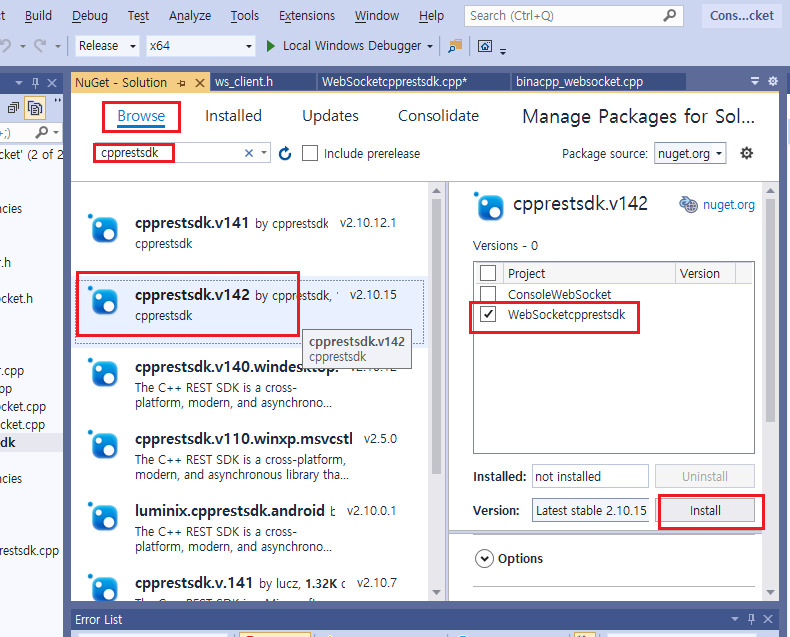This screenshot has width=790, height=637.
Task: Click Solution Explorer Collapse All icon
Action: tap(13, 108)
